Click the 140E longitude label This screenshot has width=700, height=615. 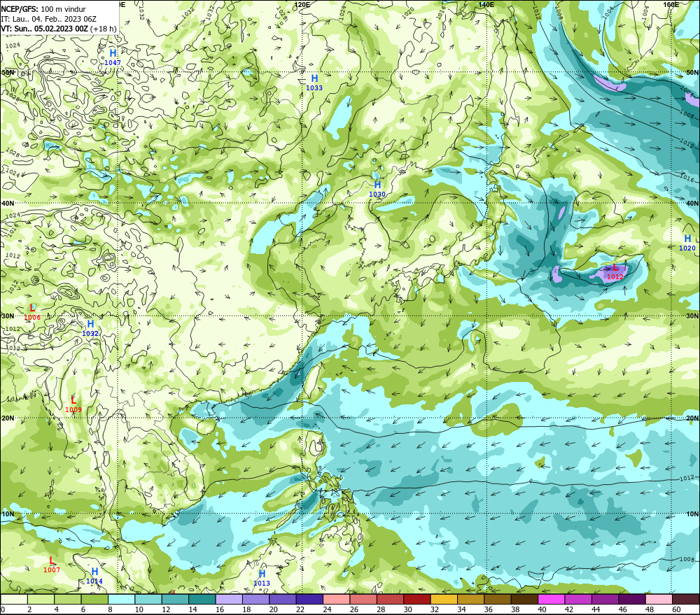(x=486, y=4)
